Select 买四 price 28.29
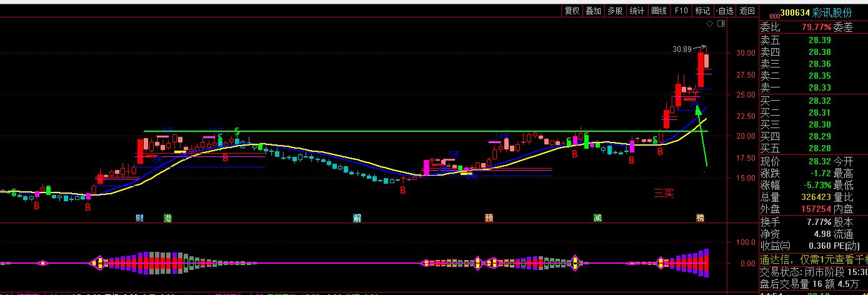Viewport: 868px width, 295px height. (x=819, y=136)
